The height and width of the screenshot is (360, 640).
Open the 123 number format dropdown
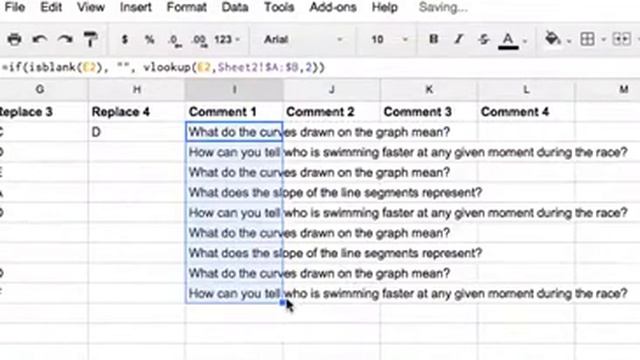(227, 39)
